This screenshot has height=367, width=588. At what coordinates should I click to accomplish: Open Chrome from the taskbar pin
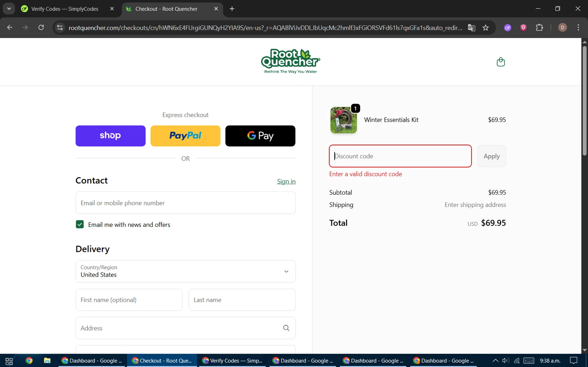[x=29, y=361]
